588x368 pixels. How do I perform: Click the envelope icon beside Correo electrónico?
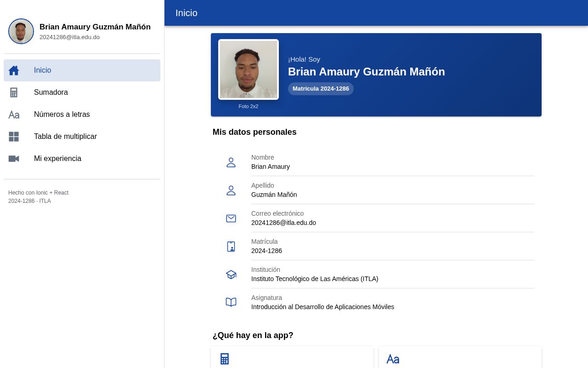(231, 218)
